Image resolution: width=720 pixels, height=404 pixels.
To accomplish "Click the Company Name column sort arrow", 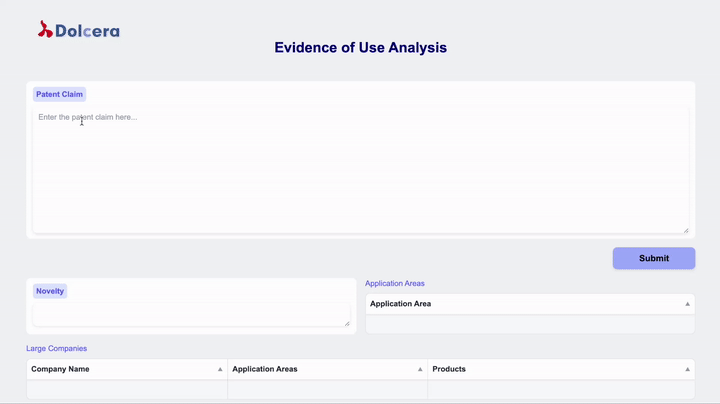I will point(220,369).
